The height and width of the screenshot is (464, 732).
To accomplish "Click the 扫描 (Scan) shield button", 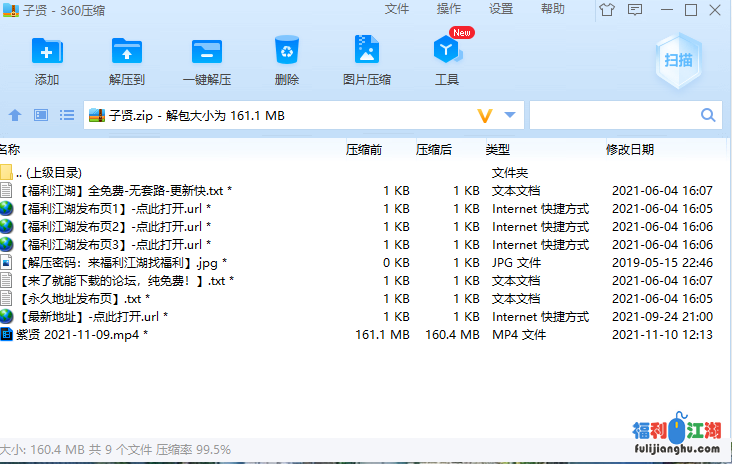I will [678, 59].
